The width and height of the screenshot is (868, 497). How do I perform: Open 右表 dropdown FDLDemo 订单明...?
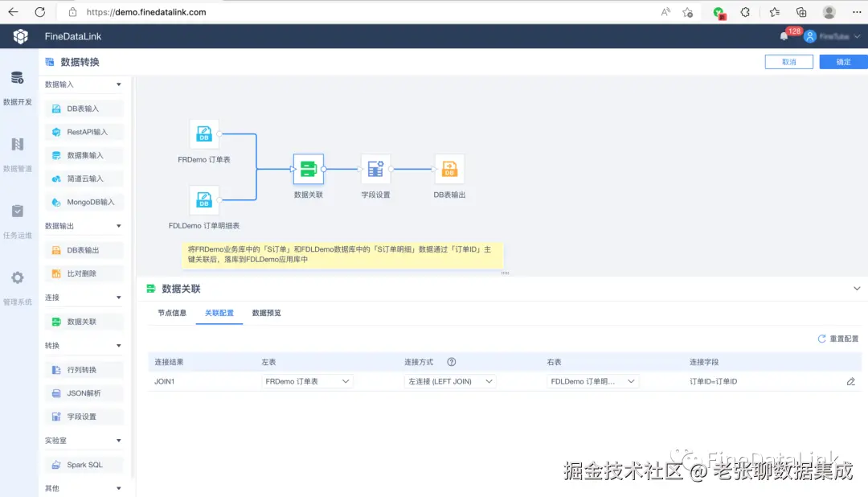[592, 381]
